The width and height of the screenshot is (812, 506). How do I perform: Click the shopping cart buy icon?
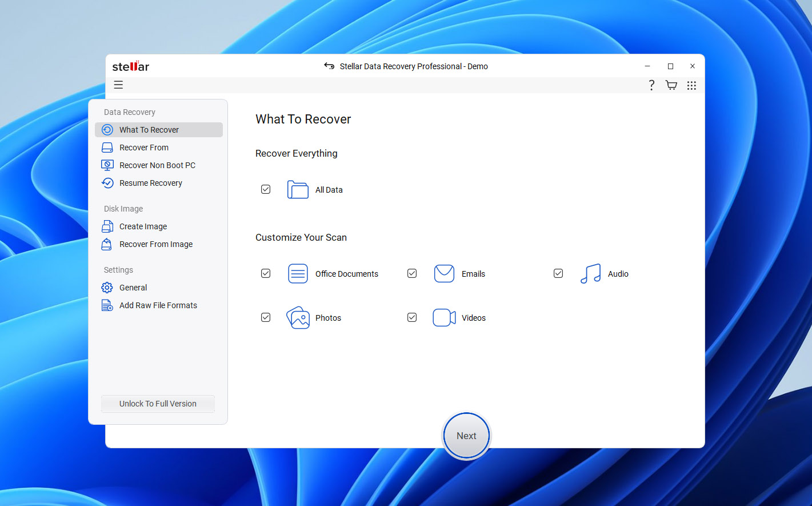pyautogui.click(x=671, y=85)
